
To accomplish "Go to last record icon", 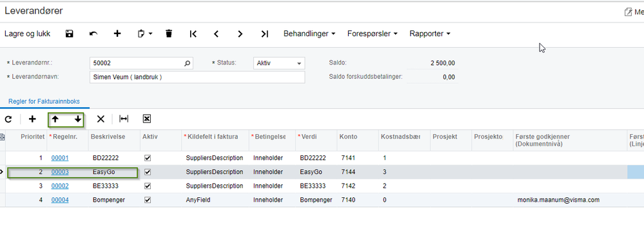I will tap(264, 34).
